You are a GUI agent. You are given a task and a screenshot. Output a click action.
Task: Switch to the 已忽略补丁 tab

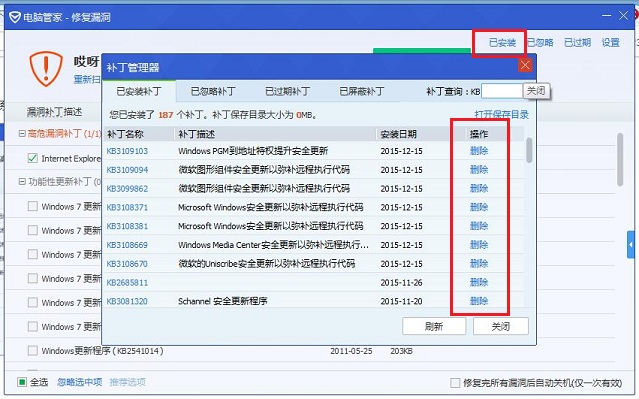(213, 91)
